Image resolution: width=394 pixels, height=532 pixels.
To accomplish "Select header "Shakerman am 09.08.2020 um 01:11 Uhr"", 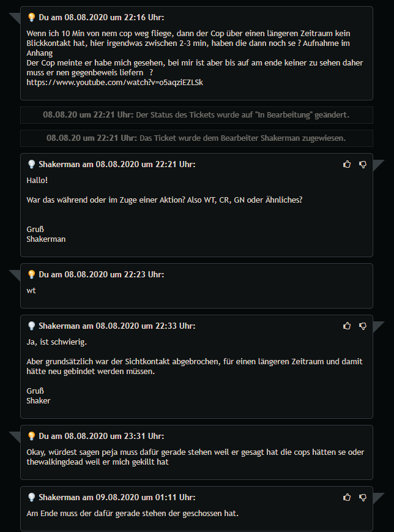I will click(x=117, y=497).
